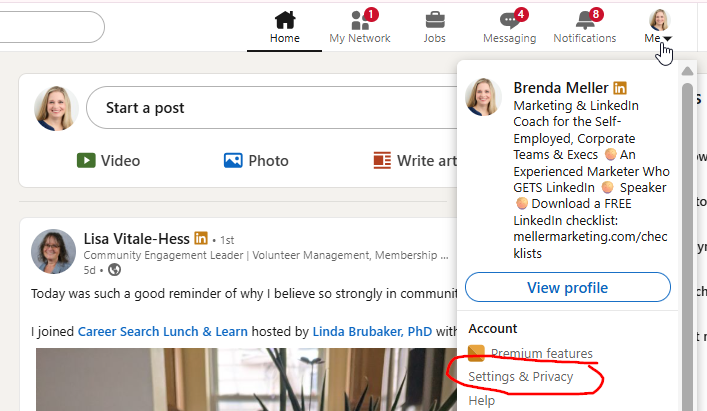Select Settings & Privacy menu entry
Screen dimensions: 707x411
521,377
